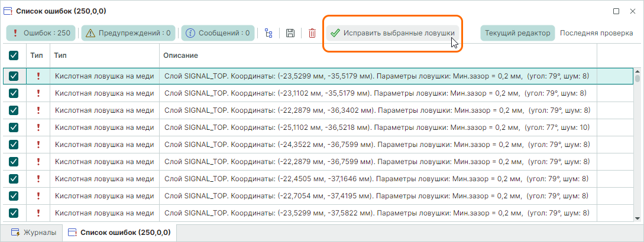Select the 'Список ошибок (250,0,0)' bottom tab
644x242 pixels.
click(x=120, y=233)
